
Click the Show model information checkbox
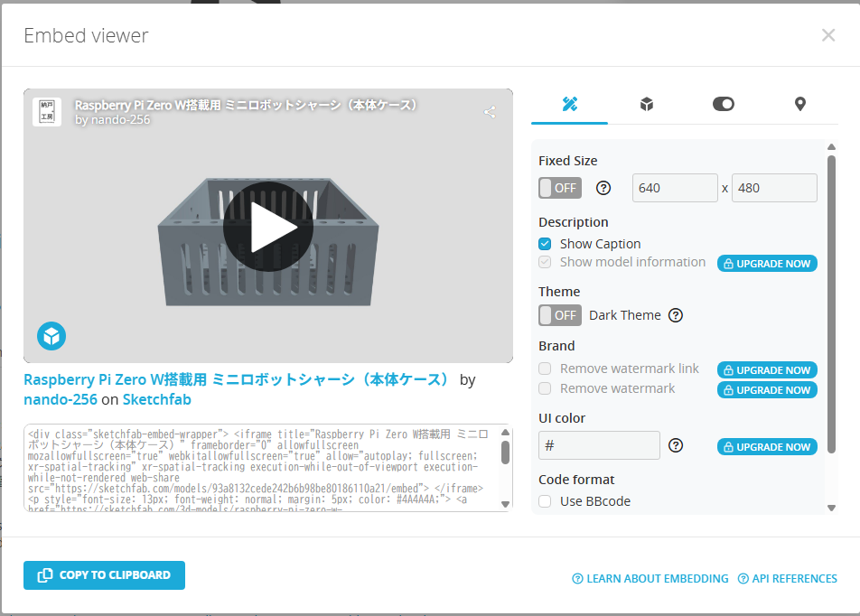pyautogui.click(x=545, y=262)
